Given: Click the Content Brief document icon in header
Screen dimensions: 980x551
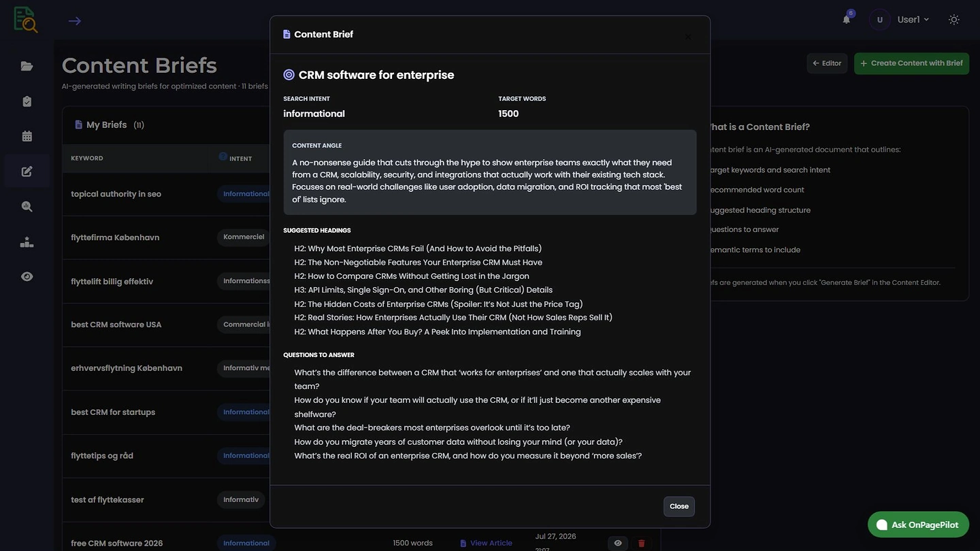Looking at the screenshot, I should coord(287,34).
